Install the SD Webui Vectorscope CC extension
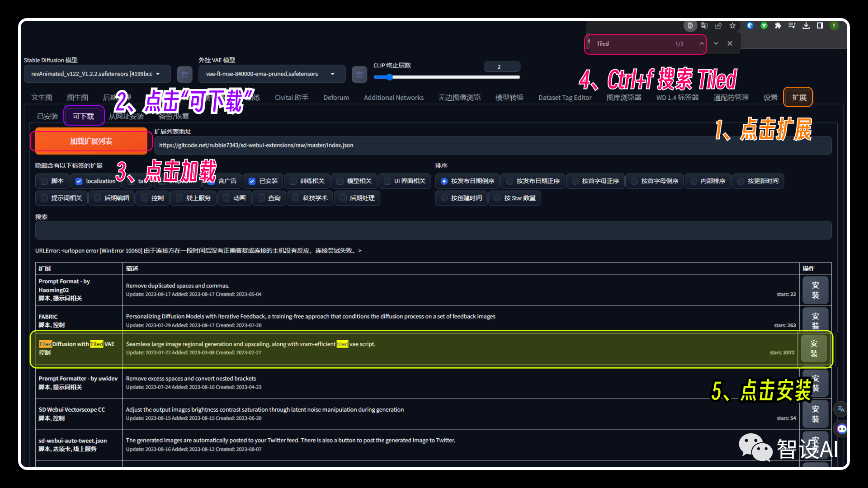Viewport: 868px width, 488px height. point(815,414)
